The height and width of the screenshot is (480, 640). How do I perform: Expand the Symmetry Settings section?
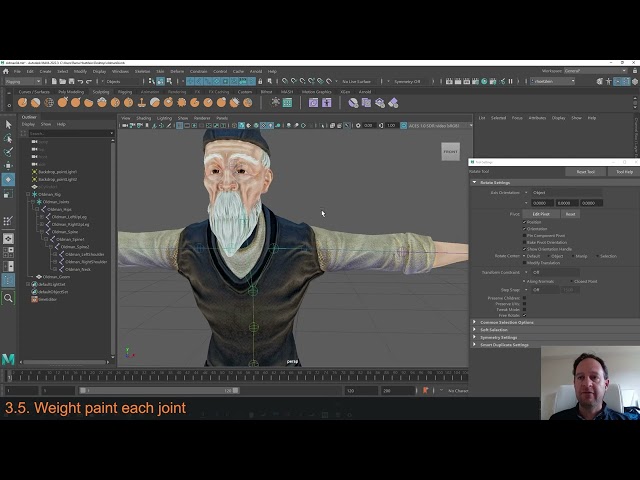coord(475,337)
